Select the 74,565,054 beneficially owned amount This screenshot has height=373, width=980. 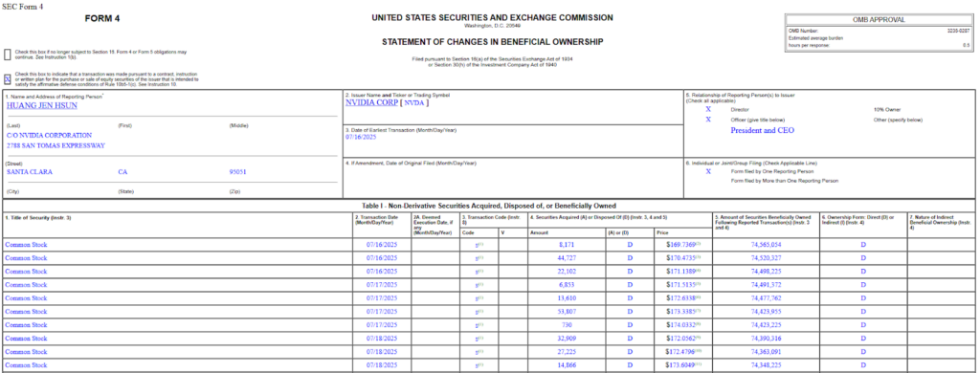click(766, 245)
